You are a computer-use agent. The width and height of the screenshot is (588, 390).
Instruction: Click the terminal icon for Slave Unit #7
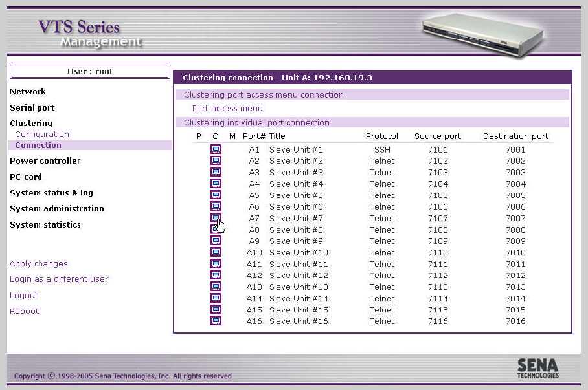(x=216, y=218)
